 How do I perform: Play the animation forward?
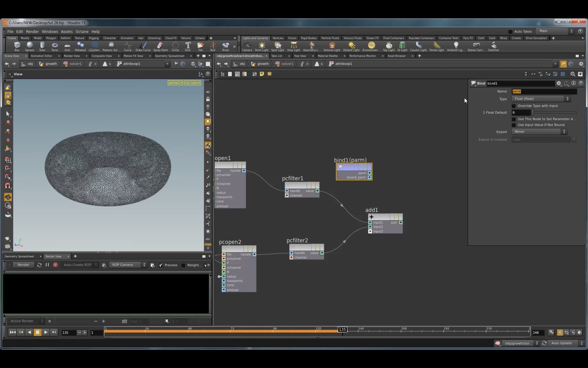click(46, 332)
